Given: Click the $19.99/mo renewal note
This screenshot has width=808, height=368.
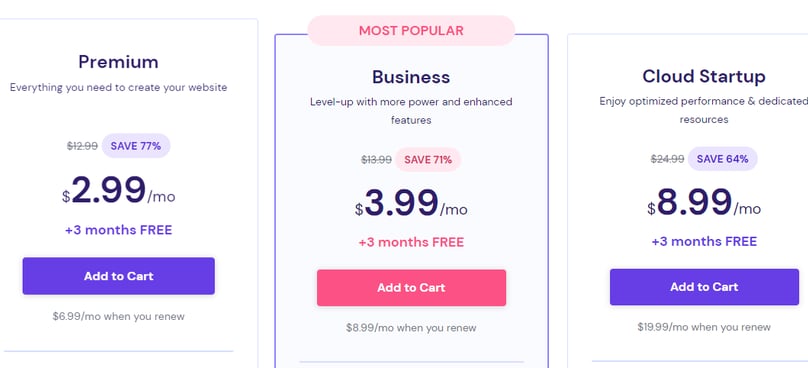Looking at the screenshot, I should point(704,327).
